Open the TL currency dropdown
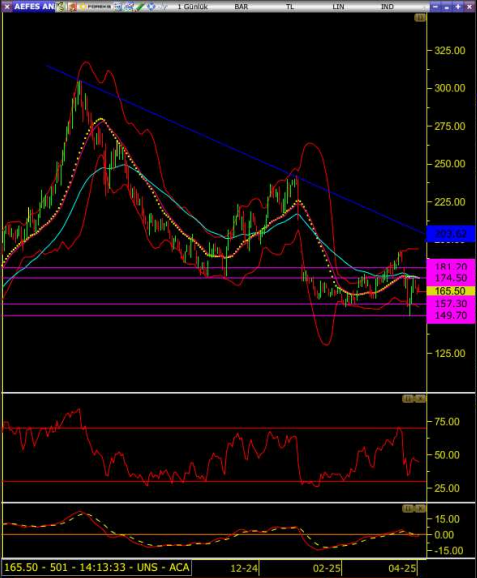The image size is (477, 578). click(290, 7)
